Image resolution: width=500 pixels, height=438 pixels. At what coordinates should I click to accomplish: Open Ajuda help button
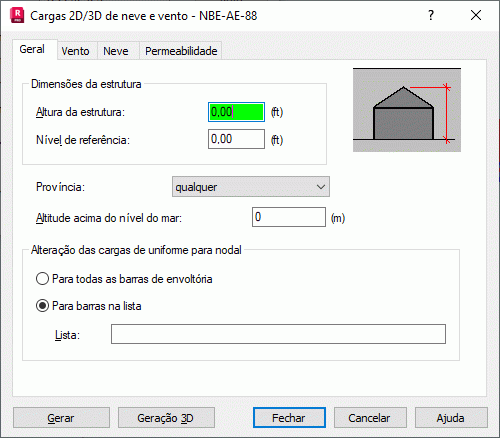(451, 418)
